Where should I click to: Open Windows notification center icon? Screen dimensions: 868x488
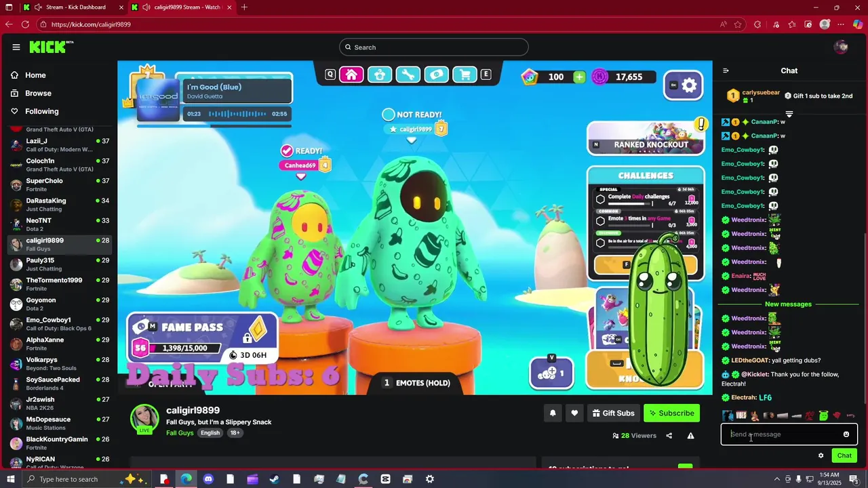point(854,479)
